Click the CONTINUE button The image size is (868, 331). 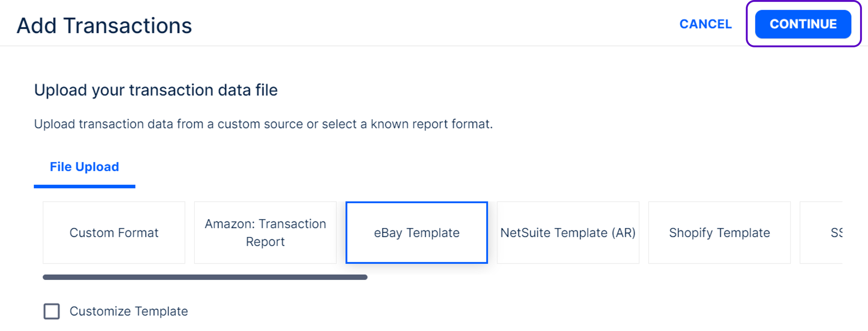pyautogui.click(x=803, y=24)
